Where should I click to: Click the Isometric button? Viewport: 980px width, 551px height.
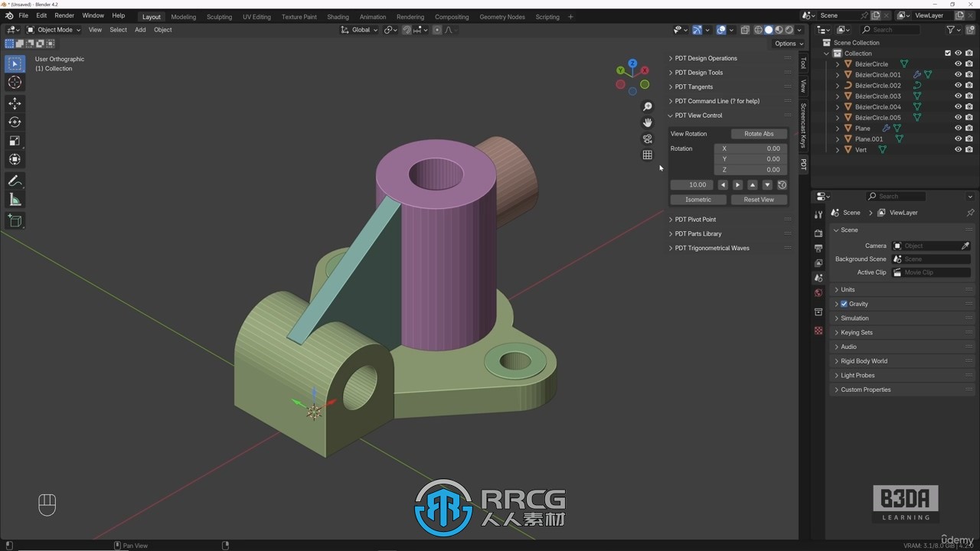tap(698, 200)
